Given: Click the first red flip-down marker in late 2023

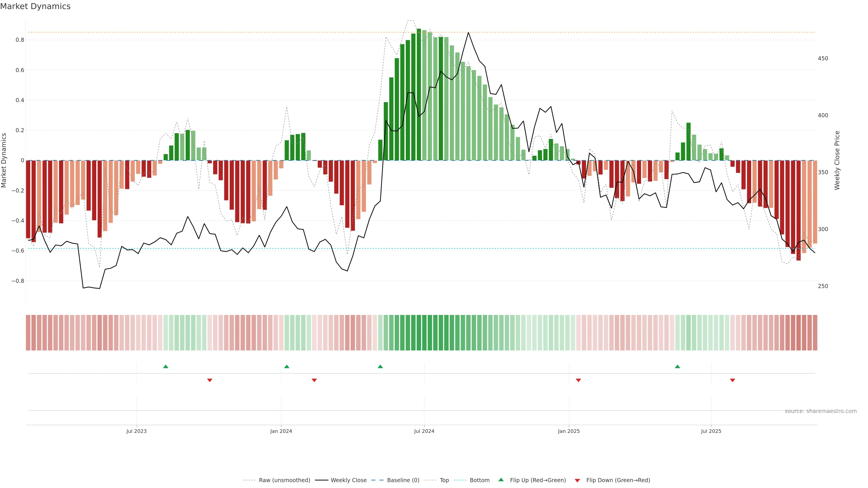Looking at the screenshot, I should tap(210, 380).
